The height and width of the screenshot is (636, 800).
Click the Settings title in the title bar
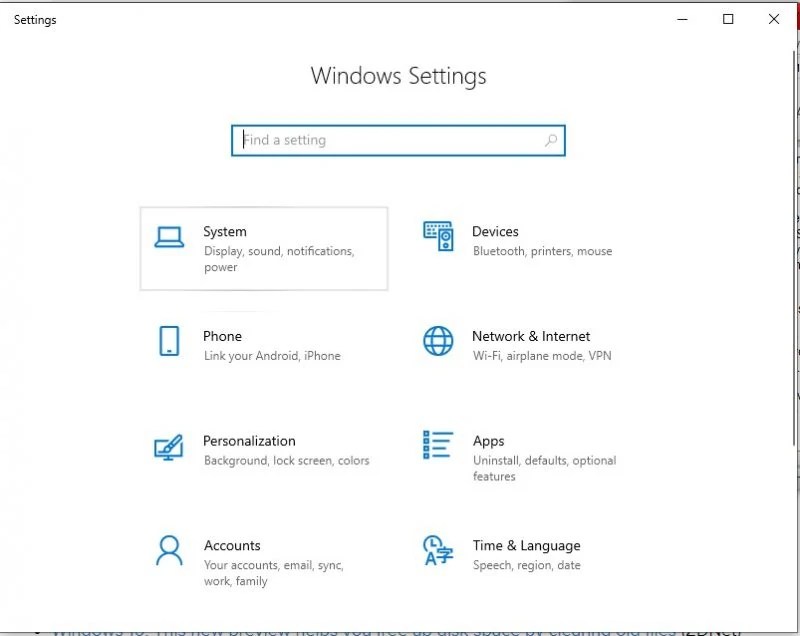[34, 19]
